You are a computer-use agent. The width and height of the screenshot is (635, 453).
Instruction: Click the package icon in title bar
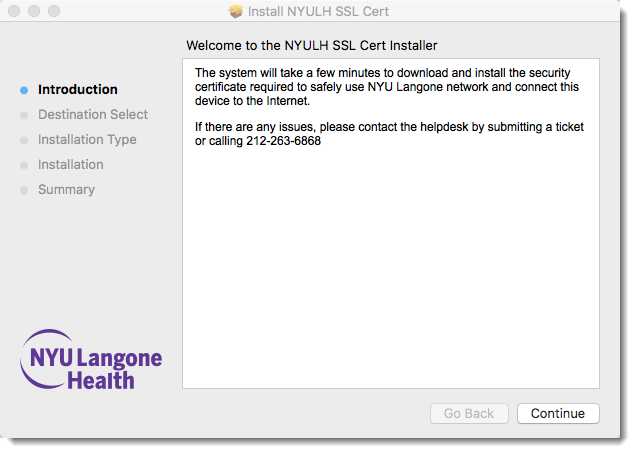click(235, 11)
